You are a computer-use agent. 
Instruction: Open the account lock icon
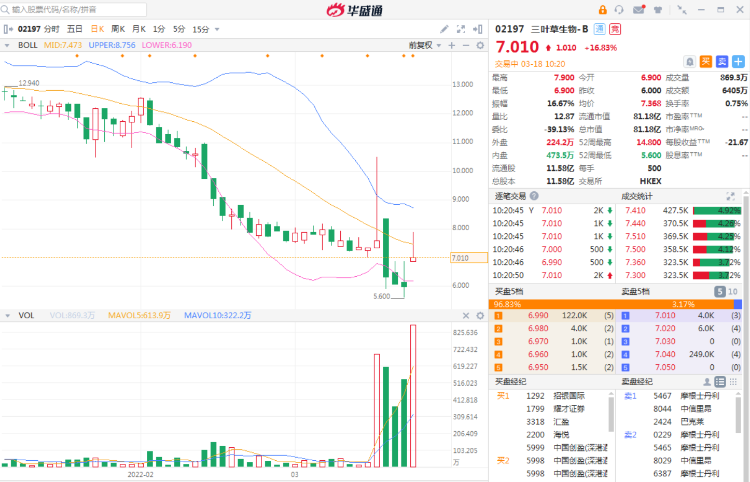(603, 10)
